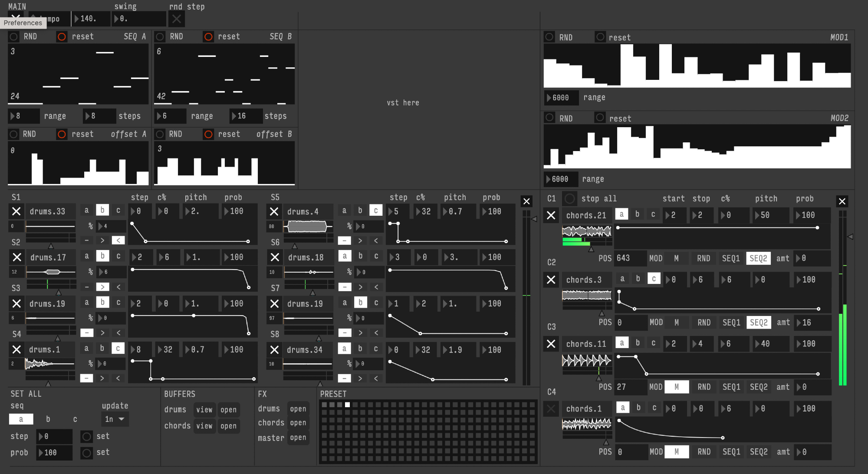
Task: Click the MOD2 bar graph slider
Action: [697, 147]
